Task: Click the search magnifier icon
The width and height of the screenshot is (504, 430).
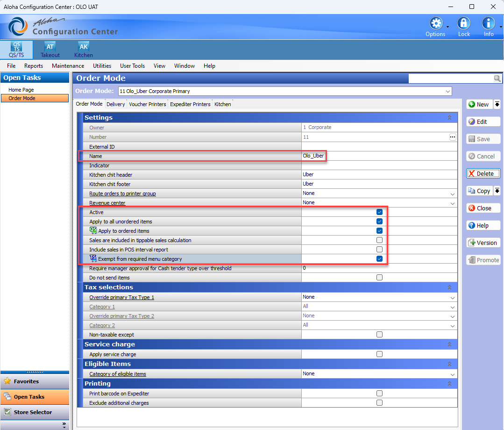Action: [497, 79]
